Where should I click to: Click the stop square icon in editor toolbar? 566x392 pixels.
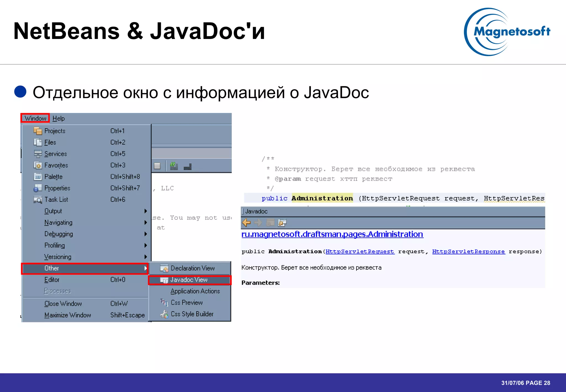[157, 166]
